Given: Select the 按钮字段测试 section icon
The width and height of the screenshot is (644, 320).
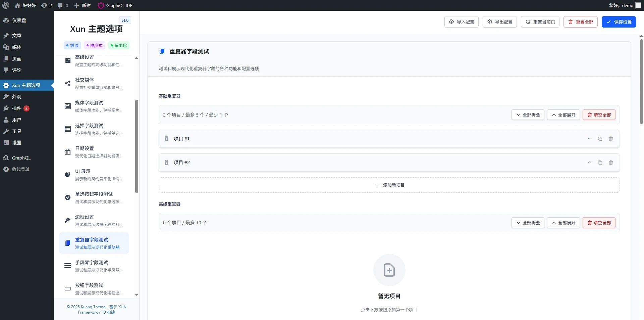Looking at the screenshot, I should (68, 289).
